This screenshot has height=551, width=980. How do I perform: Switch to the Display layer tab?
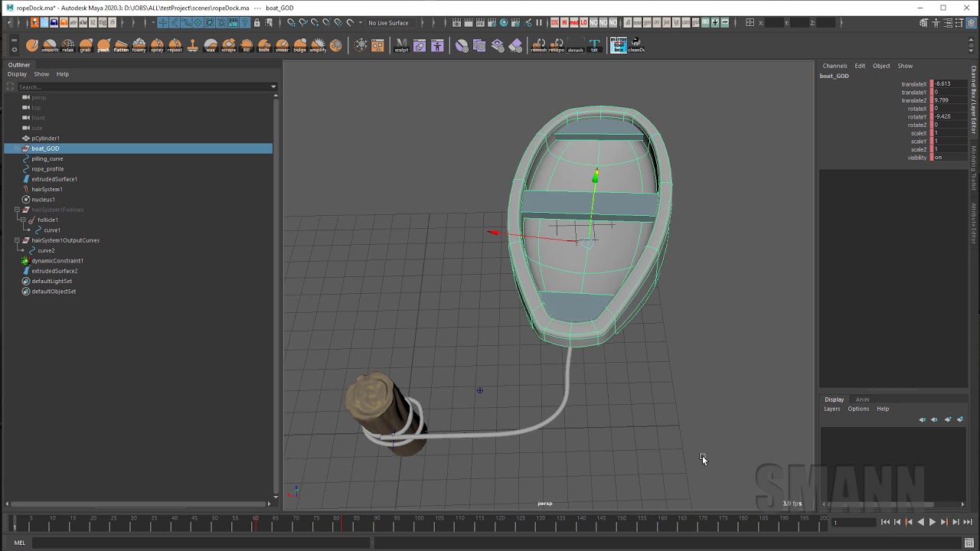(x=834, y=399)
